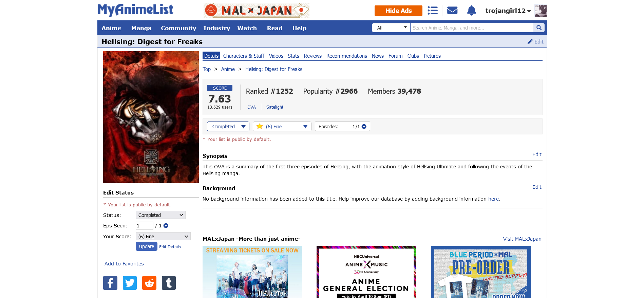Share on Tumblr using its icon
Screen dimensions: 644x298
(x=169, y=283)
